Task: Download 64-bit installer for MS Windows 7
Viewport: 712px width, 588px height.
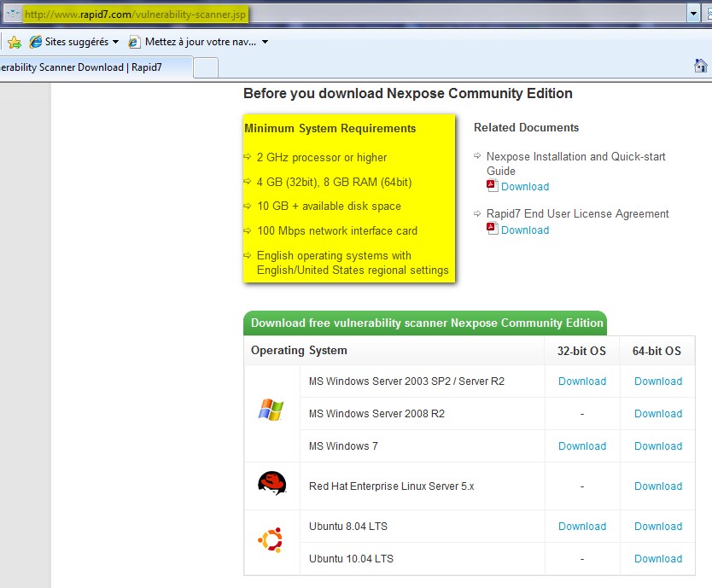Action: click(658, 446)
